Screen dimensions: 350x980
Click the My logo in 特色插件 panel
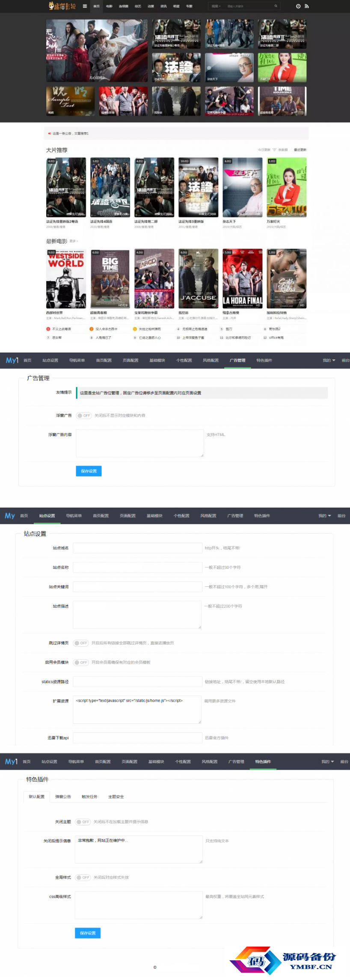[x=11, y=762]
